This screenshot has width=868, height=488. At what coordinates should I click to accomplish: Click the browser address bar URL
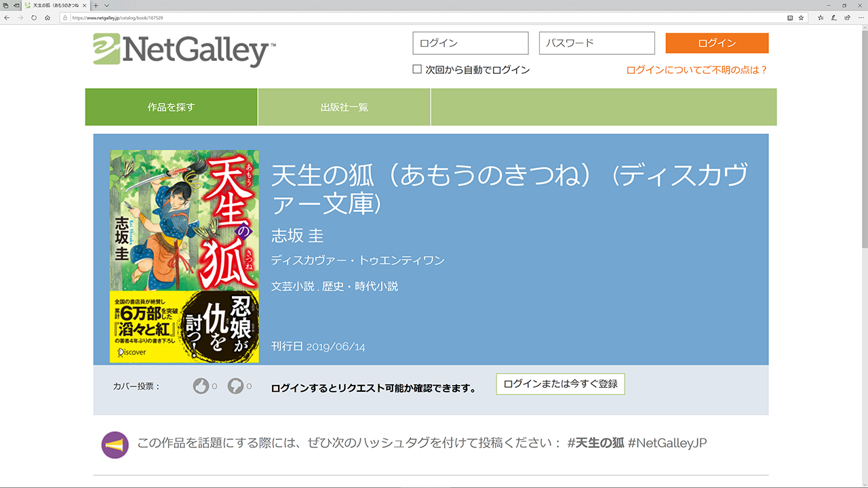pyautogui.click(x=117, y=18)
